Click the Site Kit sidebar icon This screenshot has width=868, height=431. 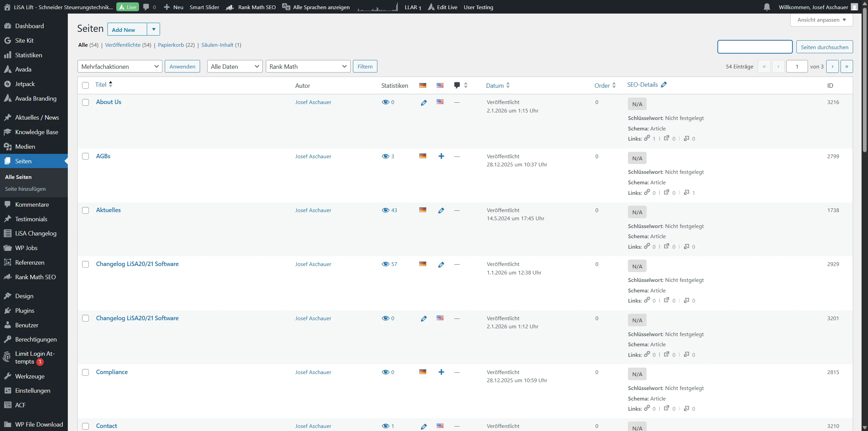pos(8,40)
